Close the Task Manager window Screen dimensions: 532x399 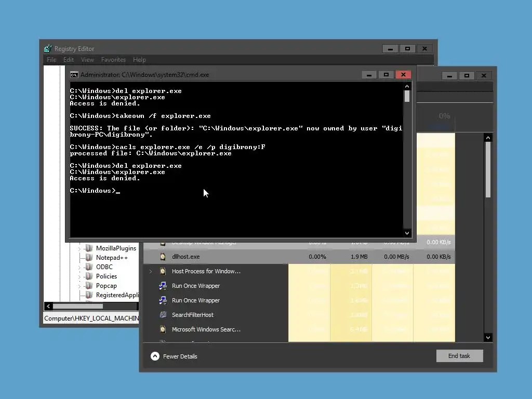click(x=484, y=76)
